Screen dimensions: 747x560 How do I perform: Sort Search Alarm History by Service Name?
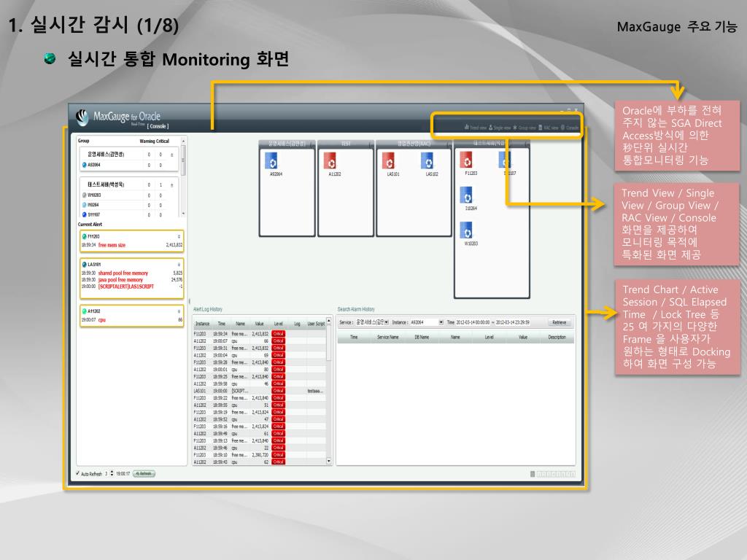[x=388, y=337]
